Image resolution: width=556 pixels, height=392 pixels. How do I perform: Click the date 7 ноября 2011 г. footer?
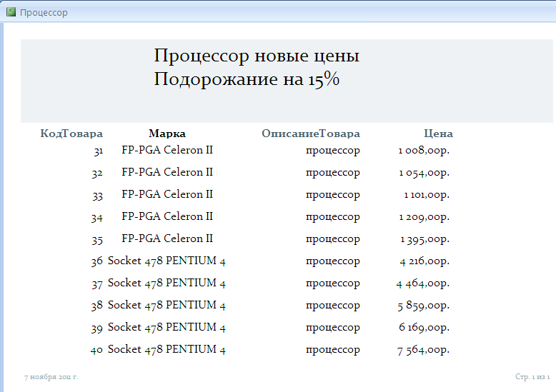pos(51,377)
